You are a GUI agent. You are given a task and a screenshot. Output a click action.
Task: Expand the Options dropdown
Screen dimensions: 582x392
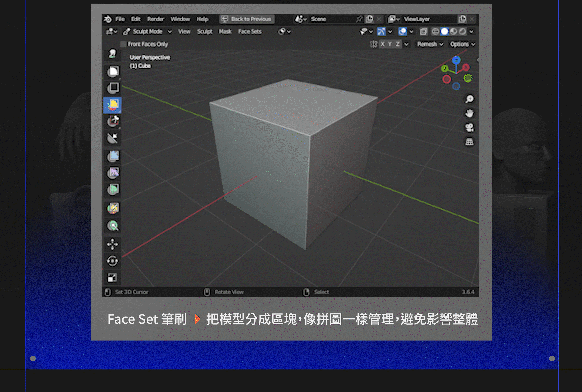click(462, 44)
